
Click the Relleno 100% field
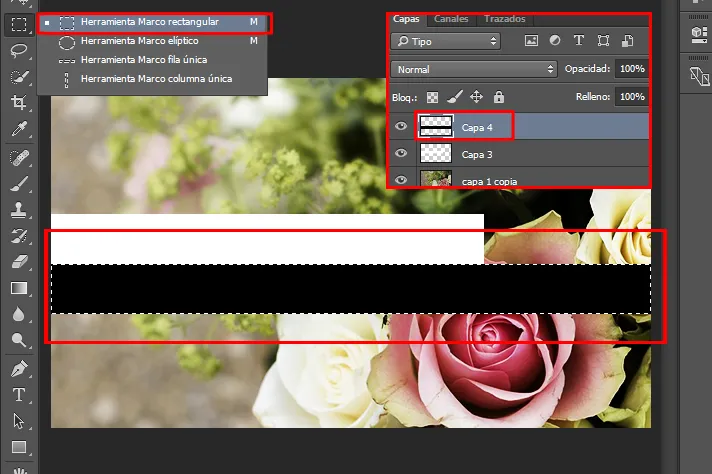point(632,97)
